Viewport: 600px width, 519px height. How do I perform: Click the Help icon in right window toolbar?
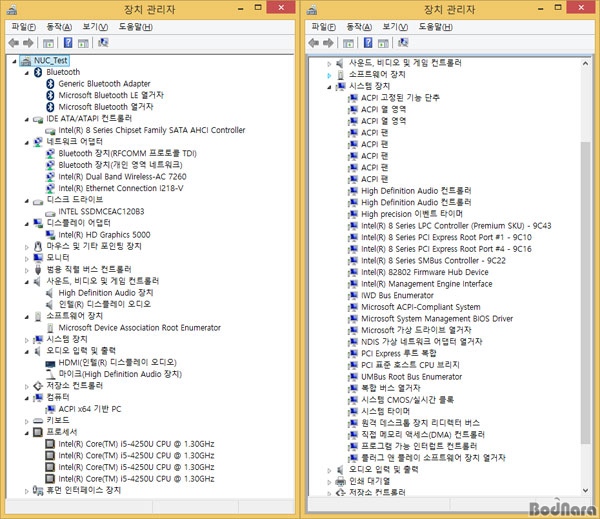[368, 42]
